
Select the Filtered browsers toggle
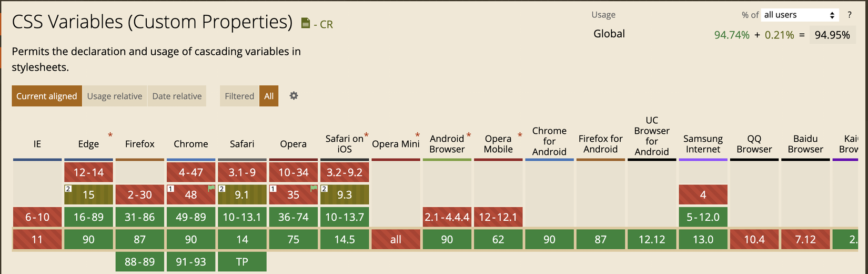click(239, 96)
